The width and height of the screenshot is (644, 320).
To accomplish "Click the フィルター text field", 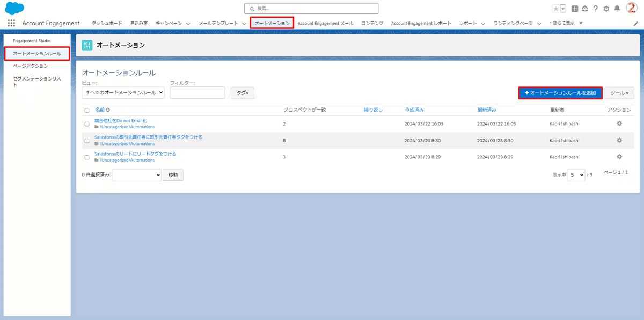I will pos(197,92).
